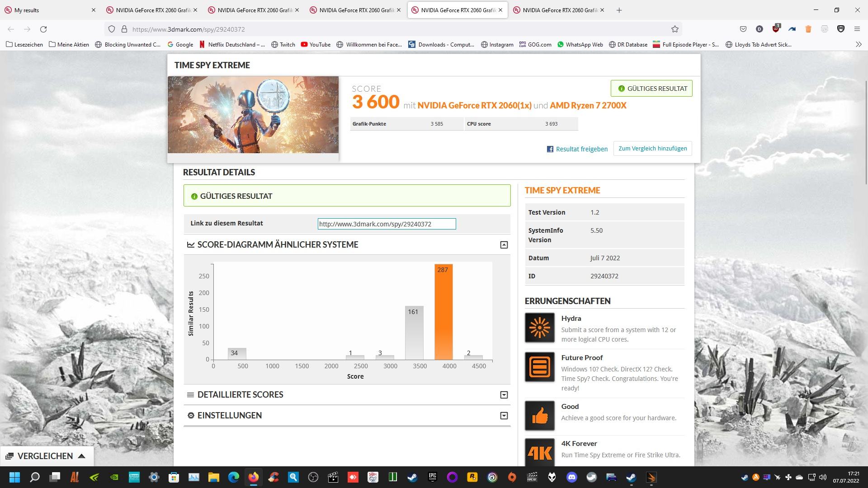The height and width of the screenshot is (488, 868).
Task: Bookmark this page with the star icon
Action: [675, 29]
